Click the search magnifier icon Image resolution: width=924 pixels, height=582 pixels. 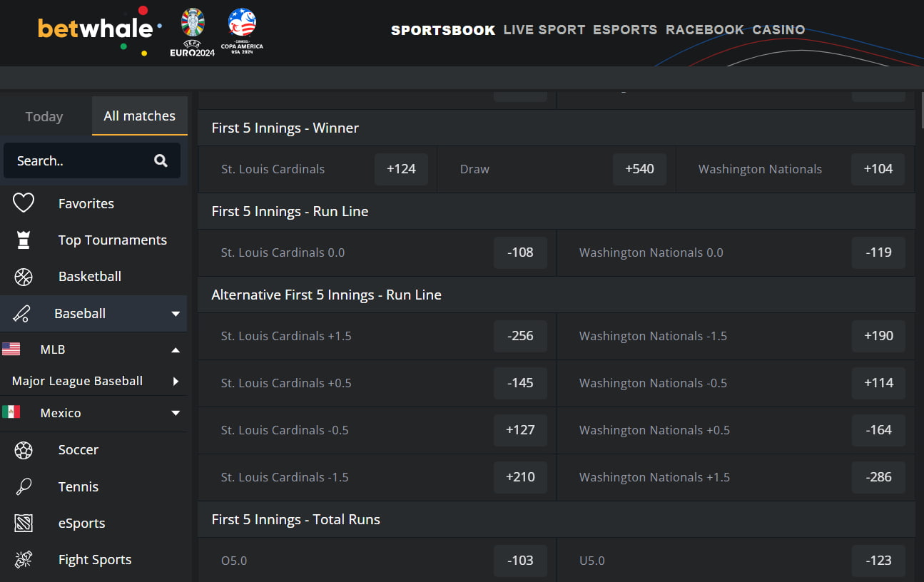tap(161, 160)
